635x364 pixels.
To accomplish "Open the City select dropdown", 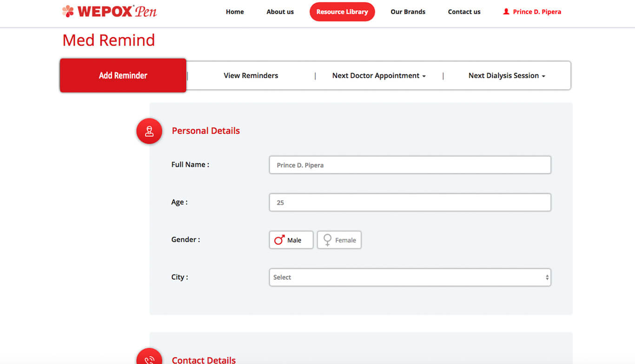I will [410, 278].
